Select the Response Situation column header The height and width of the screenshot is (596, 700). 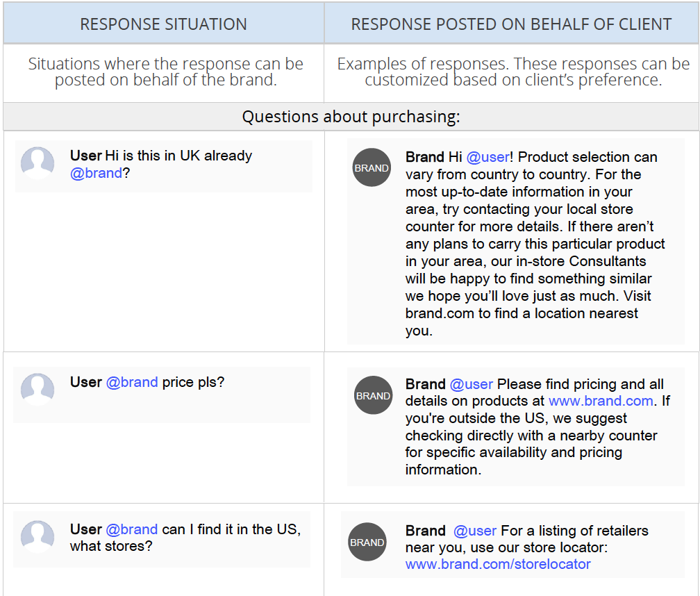coord(163,24)
